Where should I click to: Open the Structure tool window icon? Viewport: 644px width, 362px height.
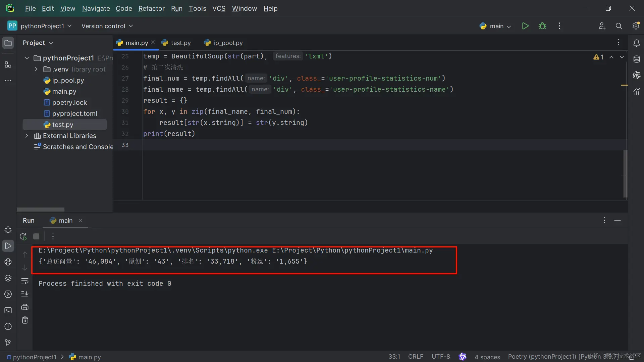pyautogui.click(x=8, y=64)
